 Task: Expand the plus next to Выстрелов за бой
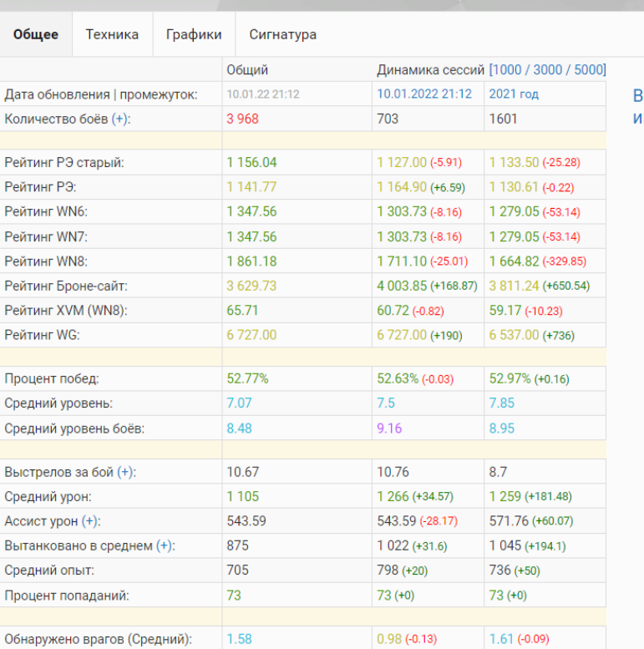125,472
